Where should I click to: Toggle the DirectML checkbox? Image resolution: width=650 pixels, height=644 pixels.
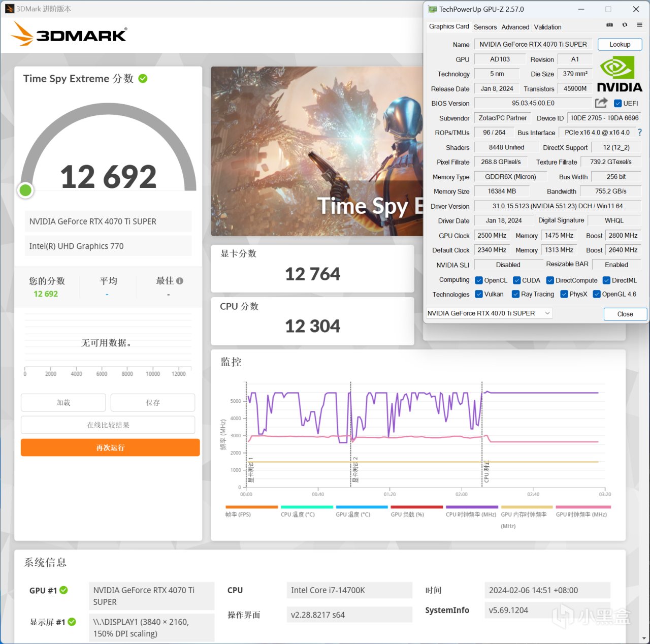(606, 280)
